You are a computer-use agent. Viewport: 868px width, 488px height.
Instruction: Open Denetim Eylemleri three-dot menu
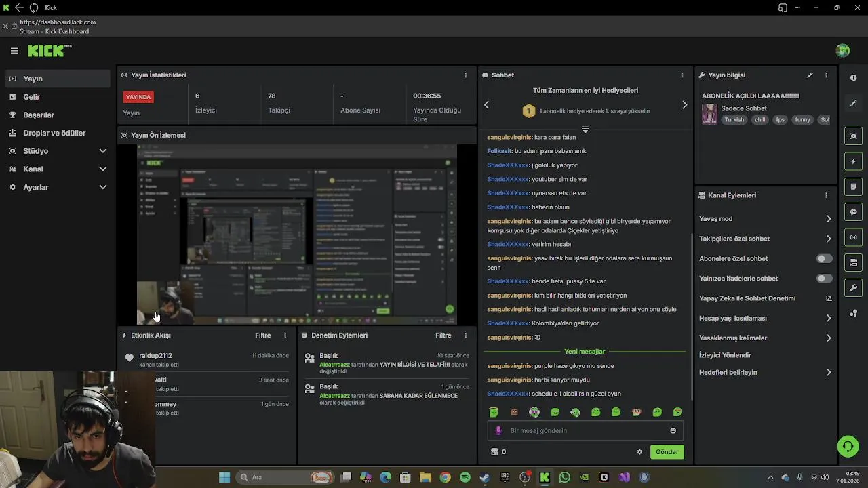click(x=465, y=335)
